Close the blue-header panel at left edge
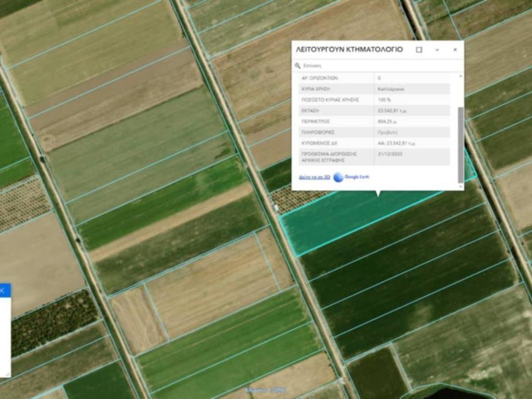532x399 pixels. click(x=2, y=290)
